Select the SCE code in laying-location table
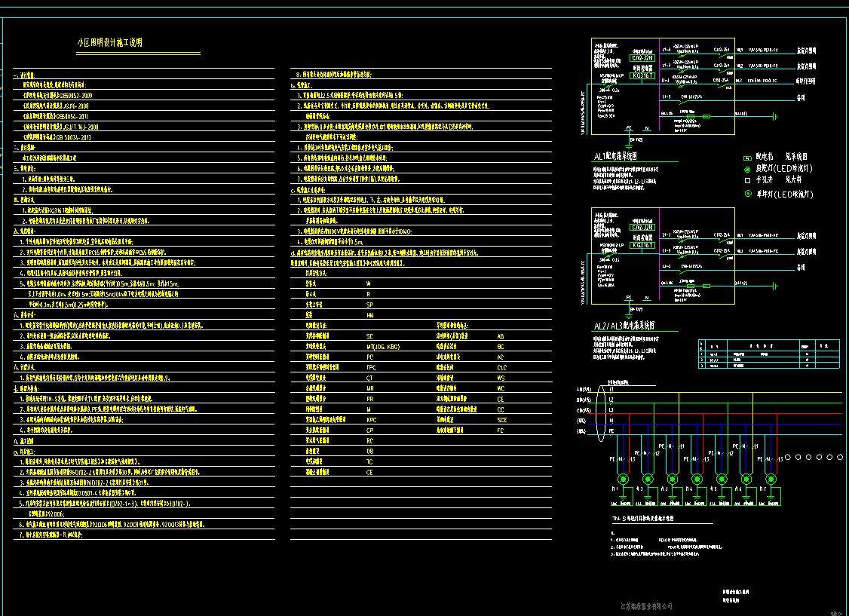 coord(501,419)
